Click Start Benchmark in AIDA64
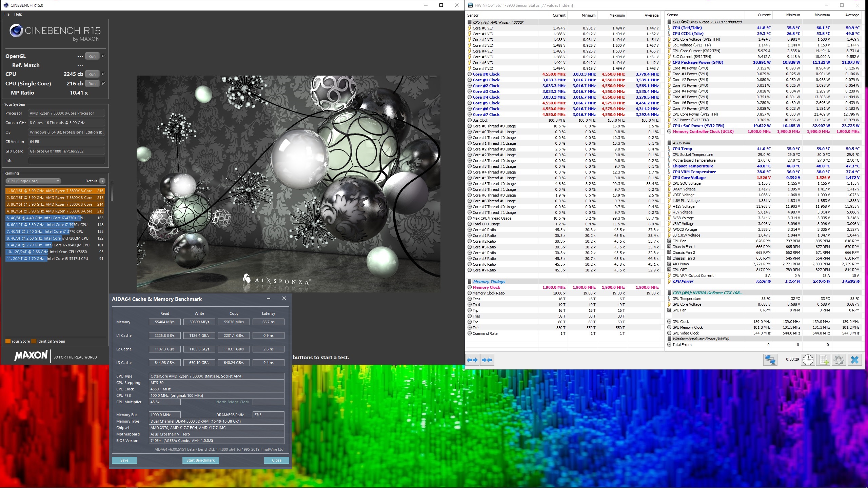 pos(200,460)
